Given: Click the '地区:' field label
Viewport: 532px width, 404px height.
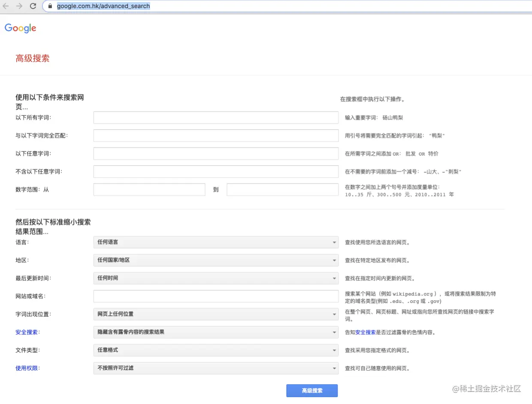Looking at the screenshot, I should [22, 260].
